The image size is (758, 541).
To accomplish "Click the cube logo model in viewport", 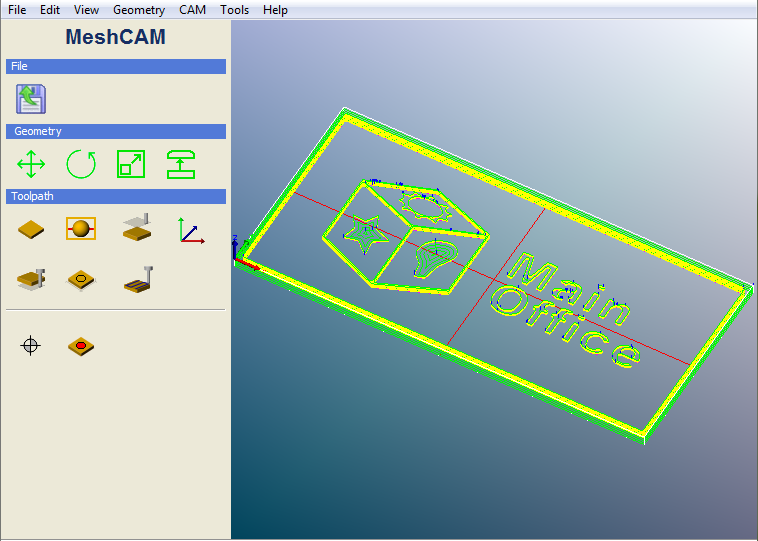I will (406, 237).
